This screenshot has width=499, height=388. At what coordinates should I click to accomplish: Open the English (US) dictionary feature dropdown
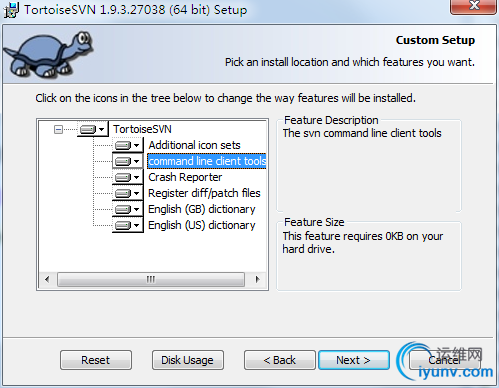point(128,225)
